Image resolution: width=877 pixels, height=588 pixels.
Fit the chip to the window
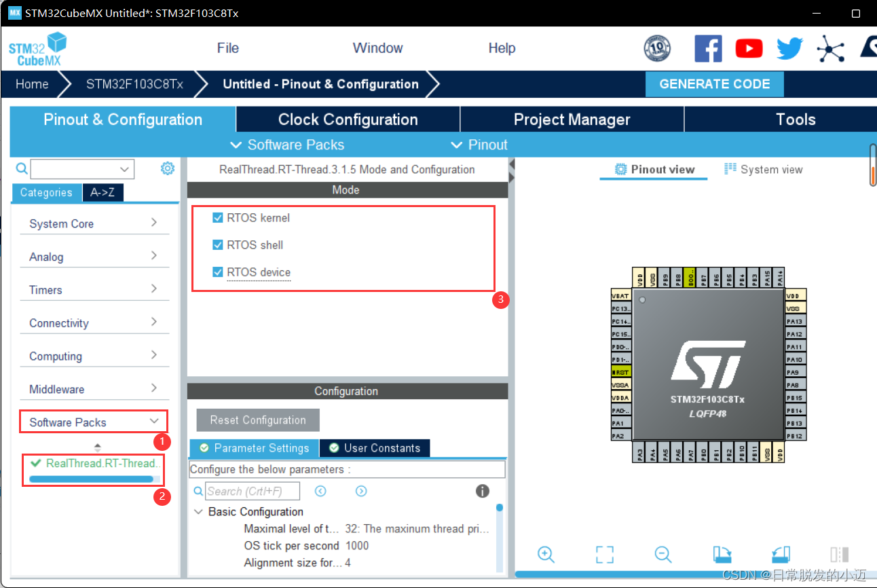coord(605,554)
